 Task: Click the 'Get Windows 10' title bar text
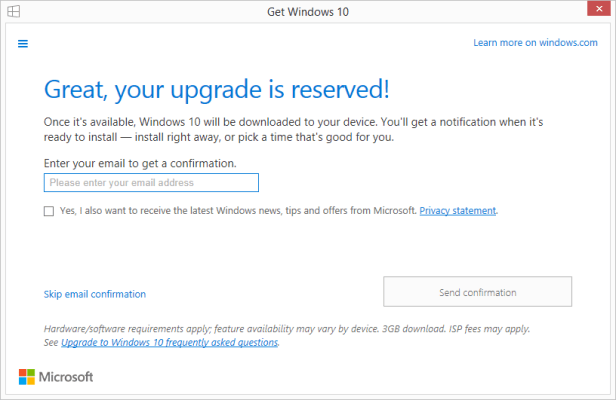(x=308, y=12)
